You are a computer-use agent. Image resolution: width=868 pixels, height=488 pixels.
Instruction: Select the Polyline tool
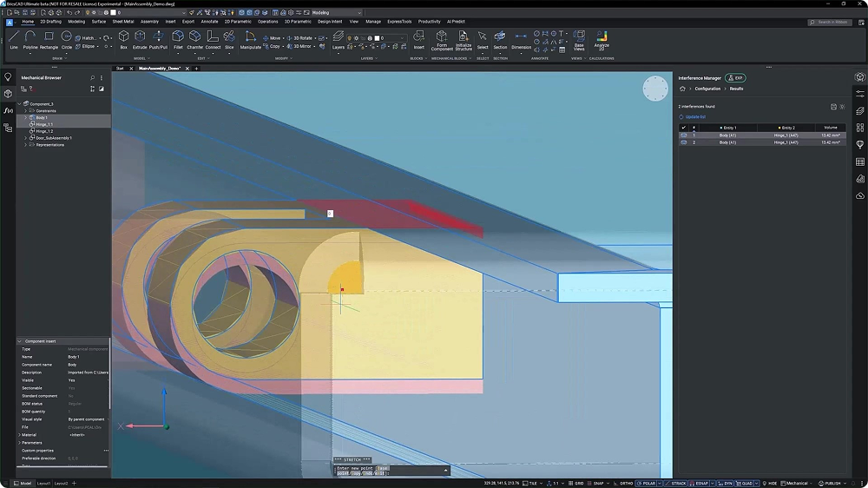[x=30, y=40]
